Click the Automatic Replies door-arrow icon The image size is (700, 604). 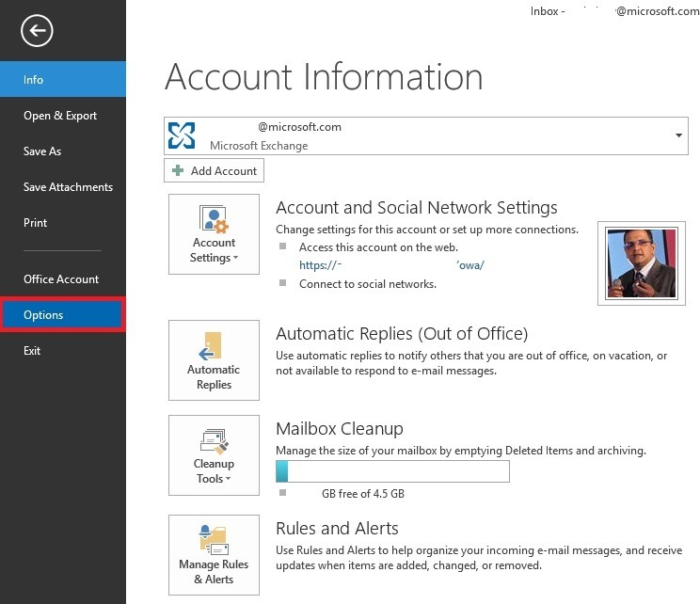click(210, 346)
